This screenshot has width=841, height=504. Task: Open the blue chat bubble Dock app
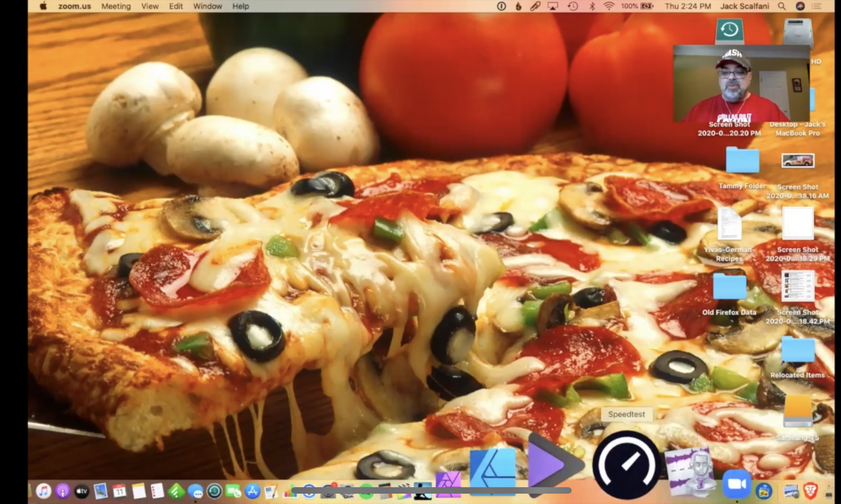(196, 491)
